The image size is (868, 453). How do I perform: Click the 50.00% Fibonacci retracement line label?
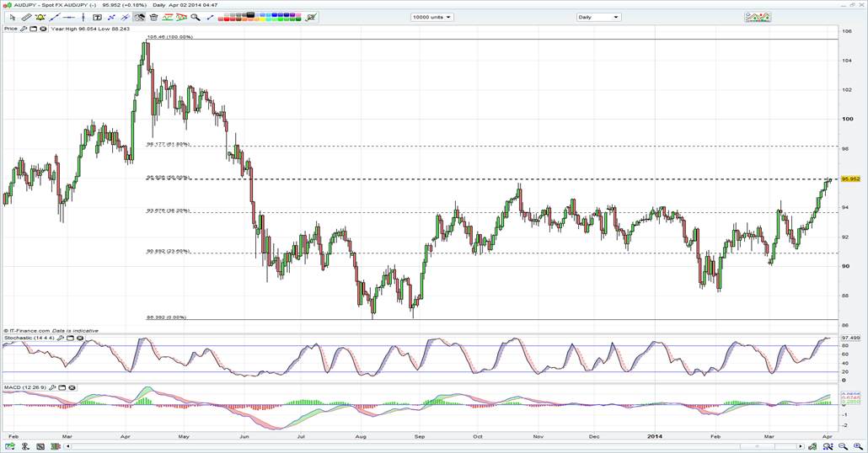coord(169,177)
